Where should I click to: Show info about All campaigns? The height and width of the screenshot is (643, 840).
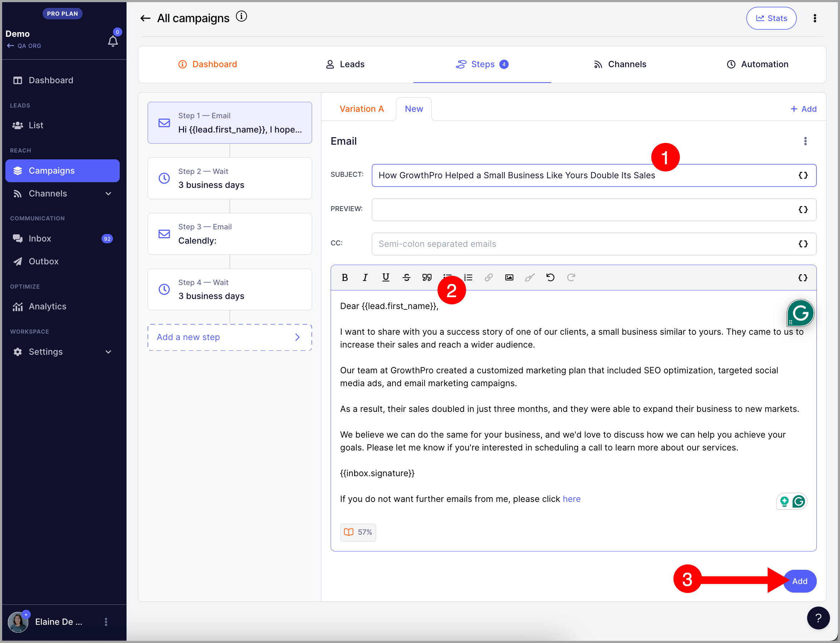pyautogui.click(x=241, y=16)
